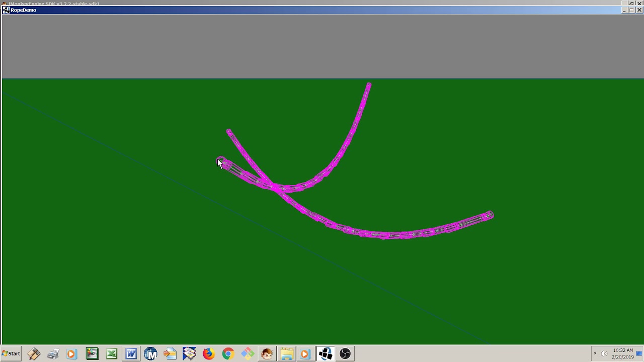Switch to OBS Studio in taskbar
Screen dimensions: 644x362
click(x=345, y=354)
